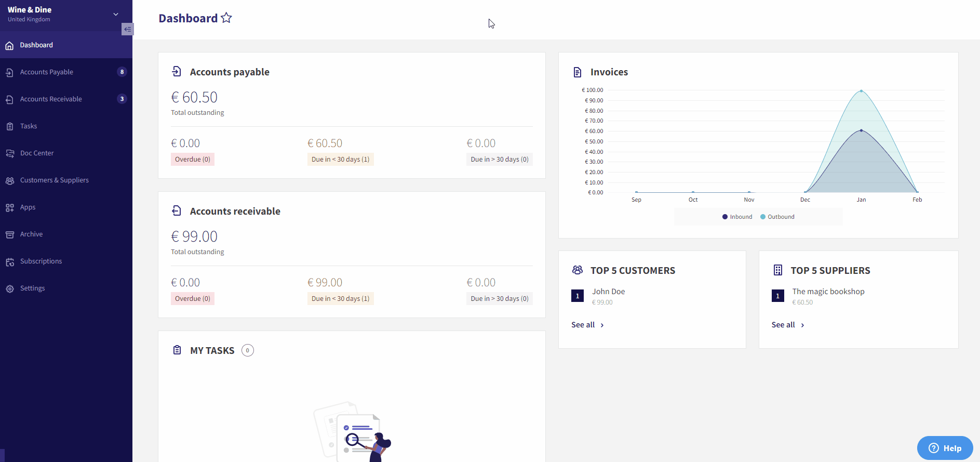
Task: Click the € 60.50 total outstanding payable
Action: click(x=194, y=97)
